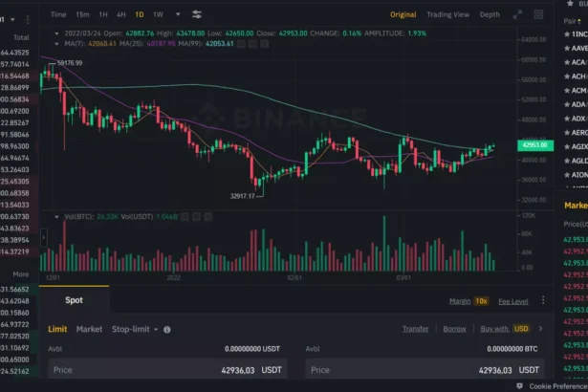588x392 pixels.
Task: Select the 1D interval
Action: tap(140, 14)
